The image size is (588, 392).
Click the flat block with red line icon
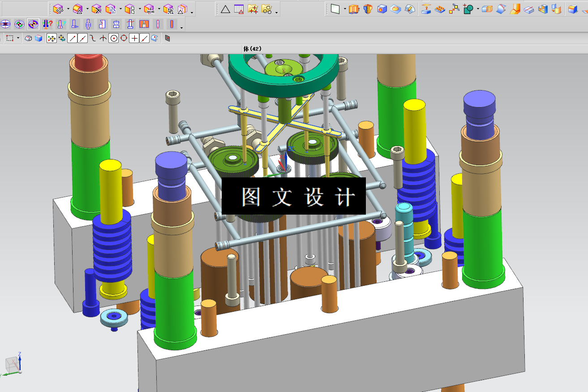tap(529, 9)
